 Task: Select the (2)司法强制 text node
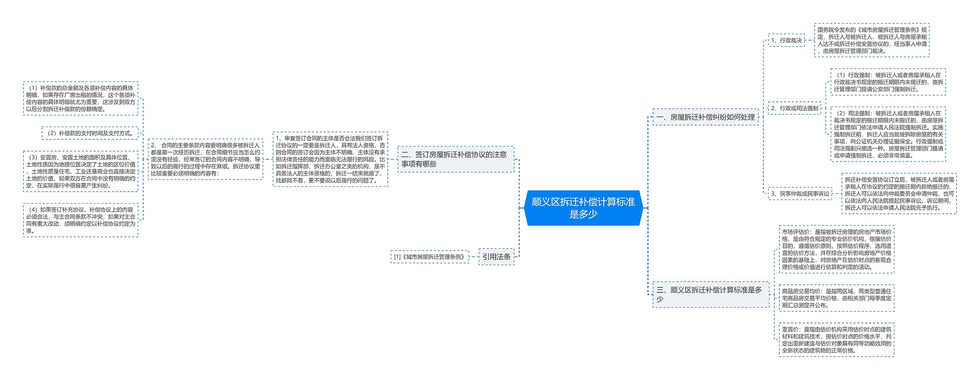[888, 134]
